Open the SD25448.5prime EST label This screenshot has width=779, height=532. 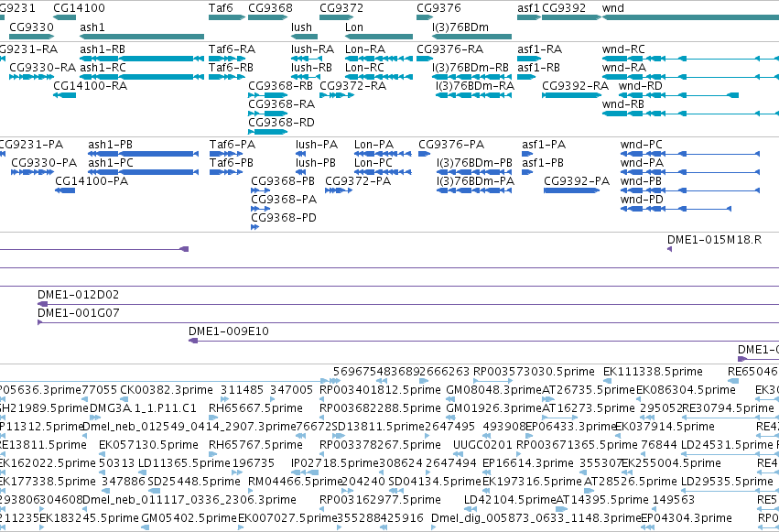pyautogui.click(x=194, y=482)
